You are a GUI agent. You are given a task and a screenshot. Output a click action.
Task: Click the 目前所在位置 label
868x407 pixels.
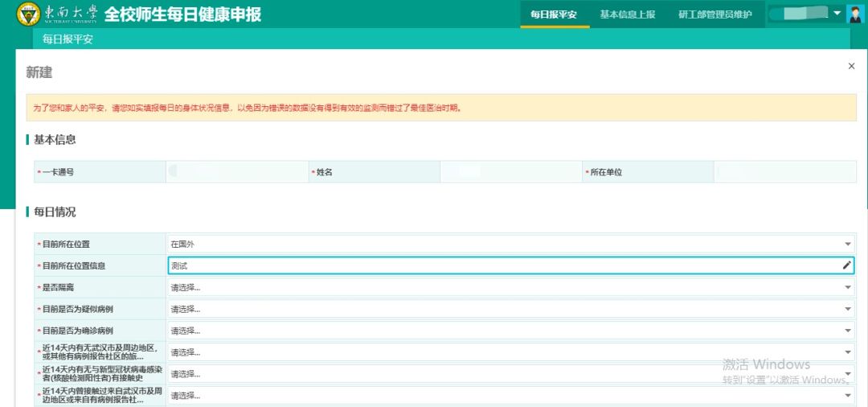tap(66, 244)
